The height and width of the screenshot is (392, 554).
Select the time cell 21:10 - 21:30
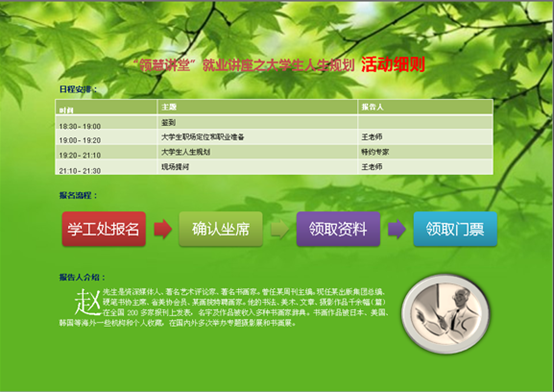pyautogui.click(x=106, y=167)
